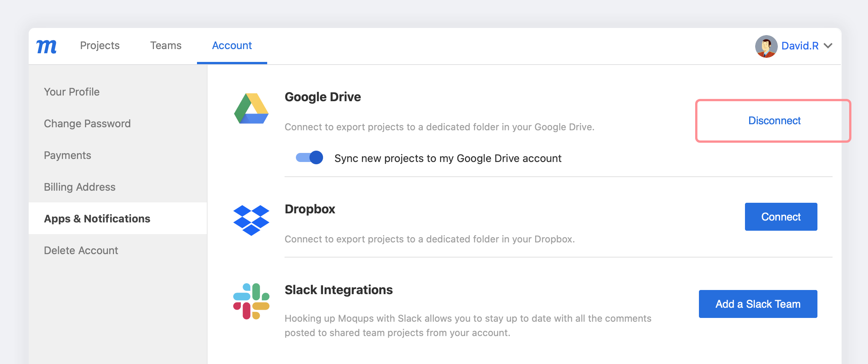868x364 pixels.
Task: Switch to the Teams tab
Action: pos(166,45)
